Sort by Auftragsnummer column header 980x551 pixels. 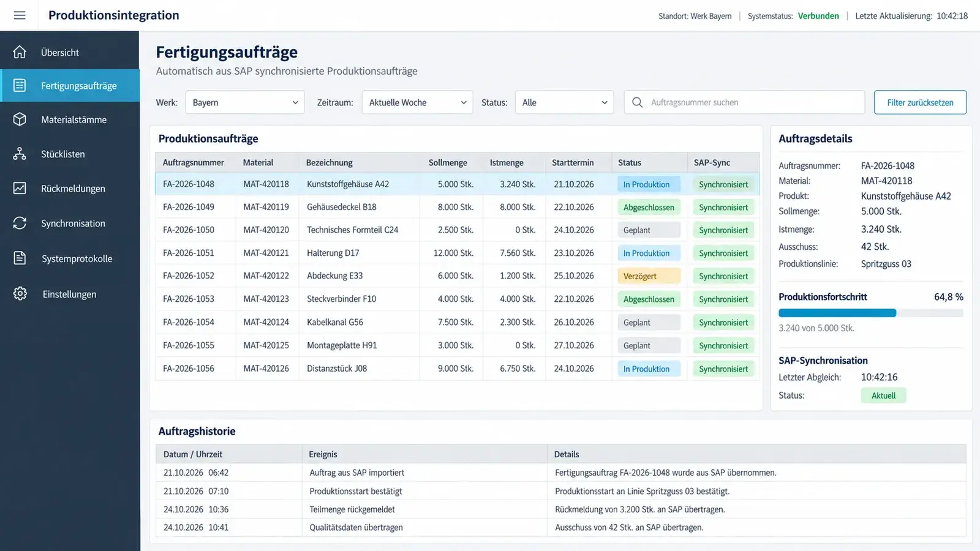click(194, 162)
